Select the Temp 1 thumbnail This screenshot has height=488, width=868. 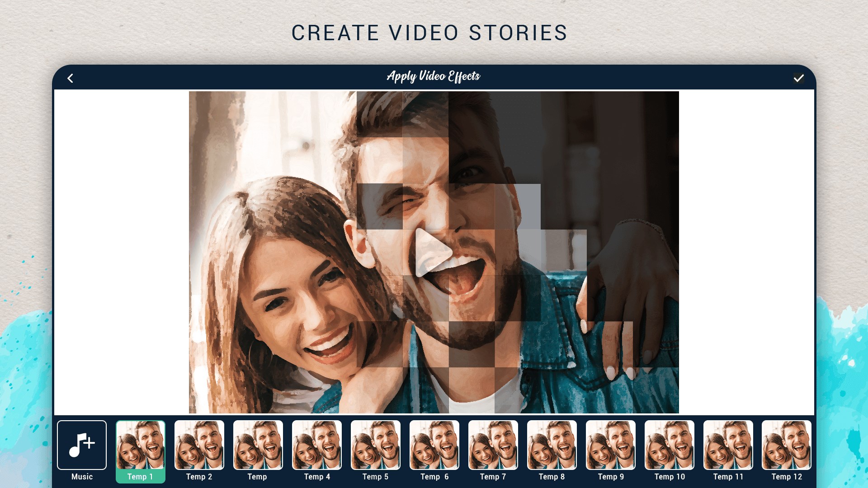(141, 445)
